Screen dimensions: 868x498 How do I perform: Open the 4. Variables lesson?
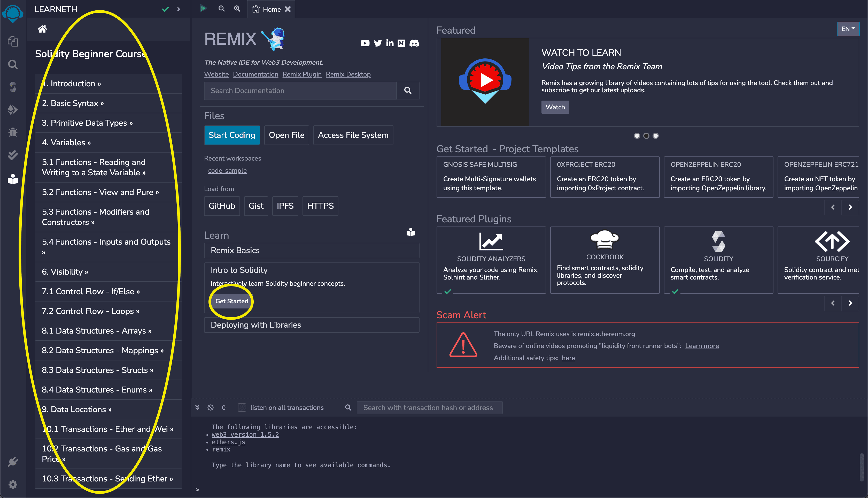tap(66, 142)
